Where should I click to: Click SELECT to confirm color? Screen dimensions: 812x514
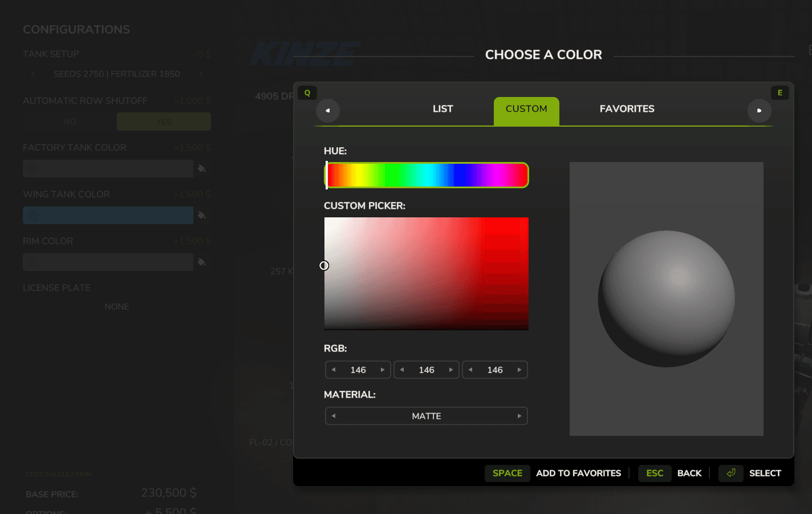(x=765, y=473)
